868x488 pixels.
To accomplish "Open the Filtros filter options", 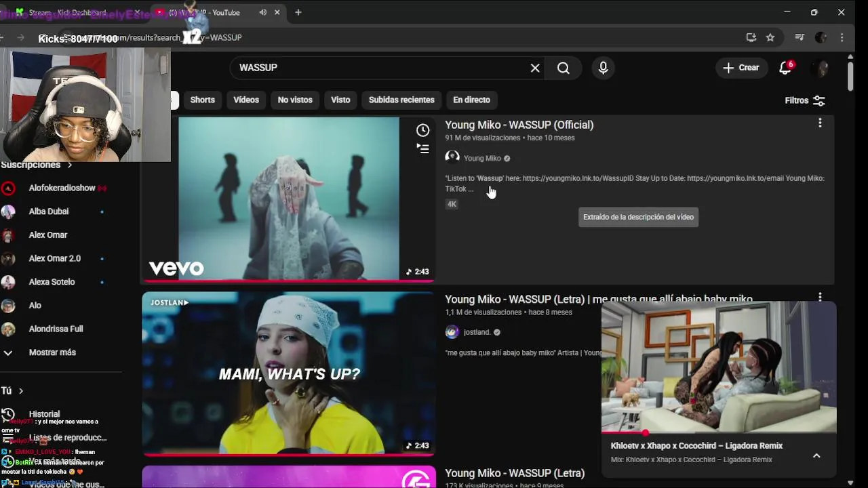I will 805,100.
